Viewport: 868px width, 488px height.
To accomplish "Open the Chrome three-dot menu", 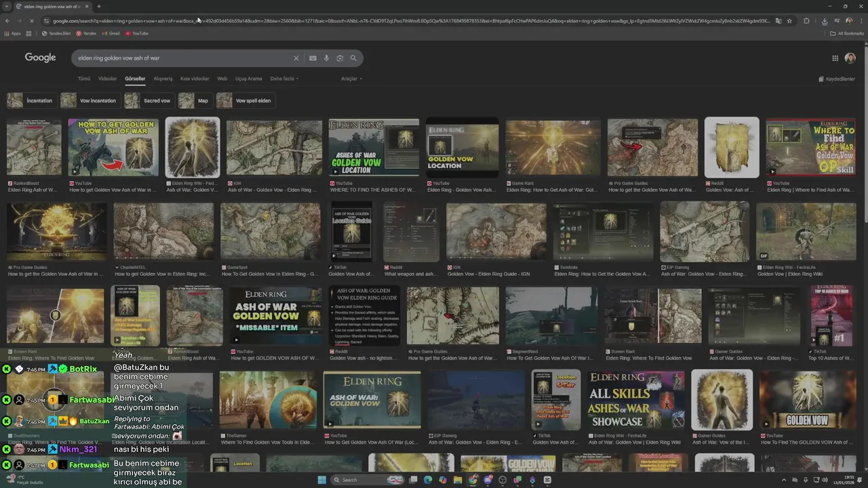I will (861, 21).
